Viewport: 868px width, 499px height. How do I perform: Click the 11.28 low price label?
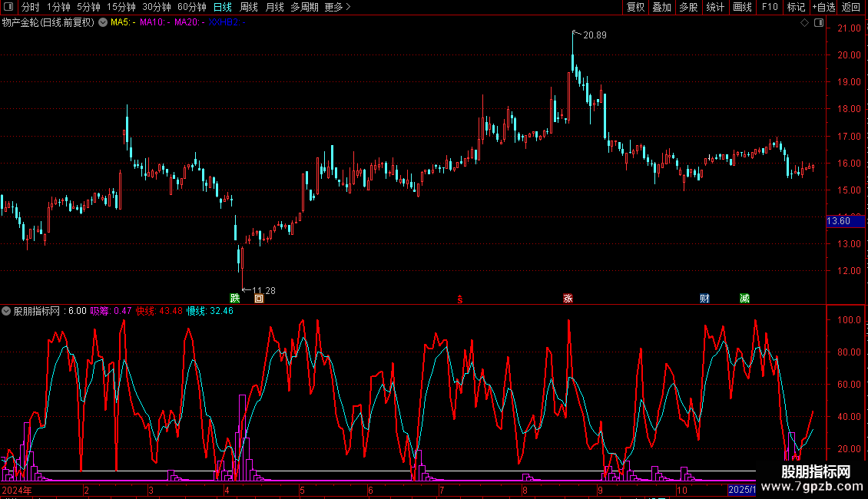263,290
